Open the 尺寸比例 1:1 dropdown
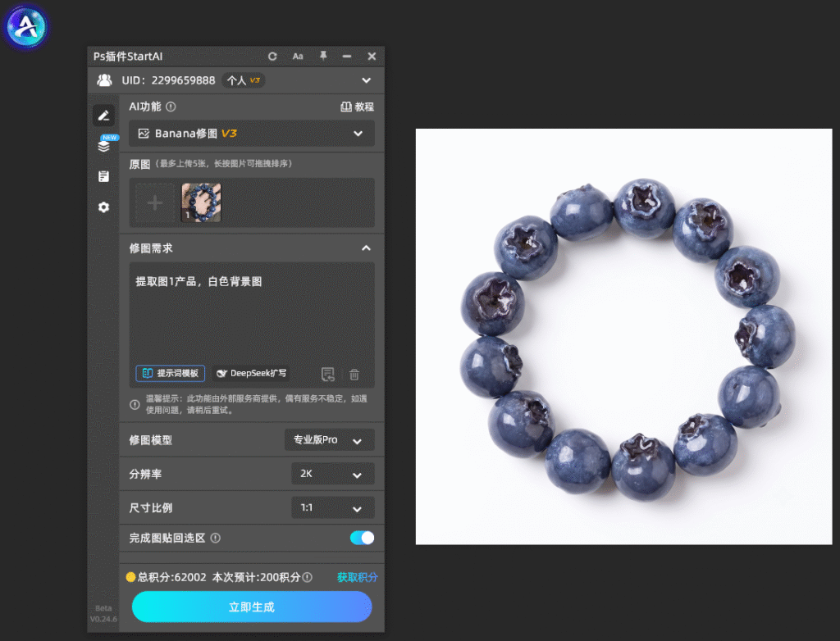 (x=333, y=507)
